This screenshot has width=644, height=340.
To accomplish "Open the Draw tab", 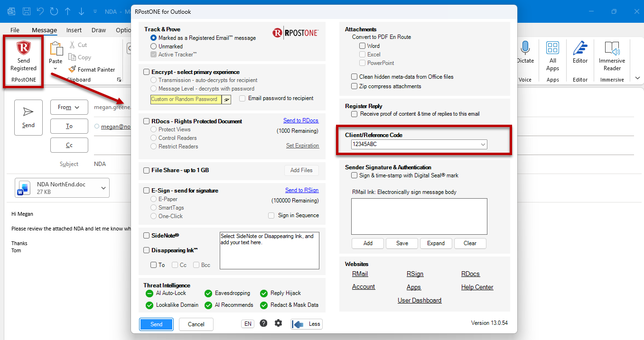I will point(99,30).
